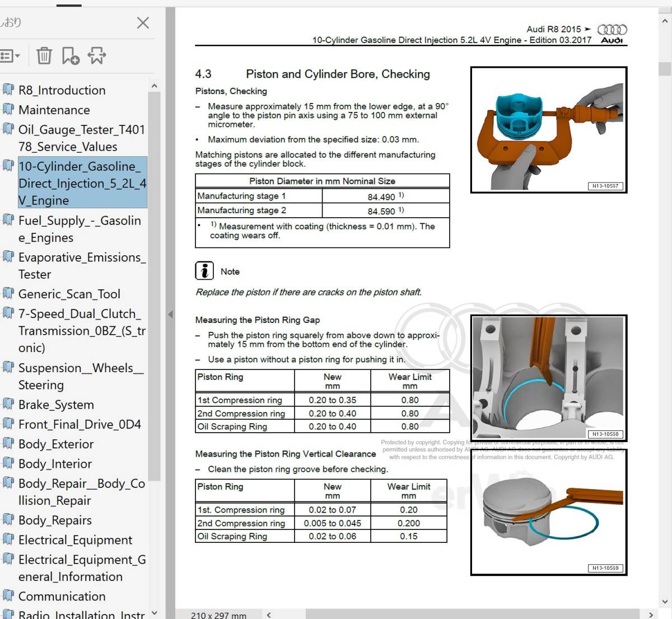The height and width of the screenshot is (619, 672).
Task: Click bookmark icon beside Body_Interior
Action: click(x=8, y=463)
